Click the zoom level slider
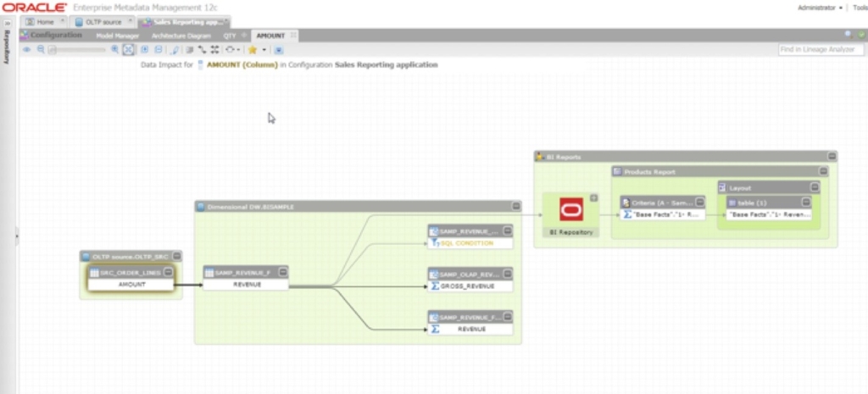This screenshot has width=868, height=394. pyautogui.click(x=77, y=50)
